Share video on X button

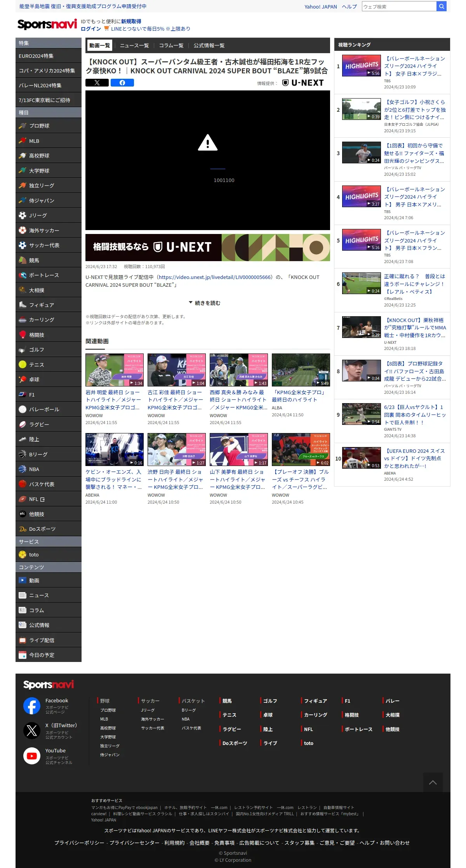coord(97,83)
